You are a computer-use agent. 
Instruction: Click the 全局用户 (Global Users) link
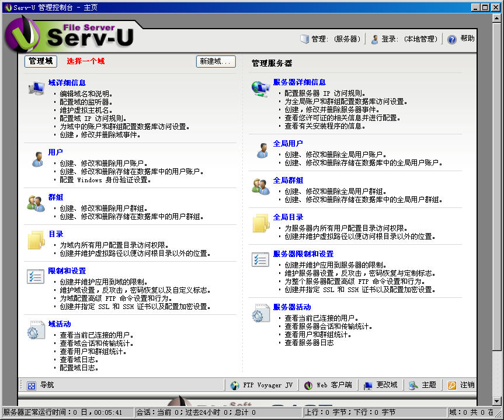click(x=288, y=143)
